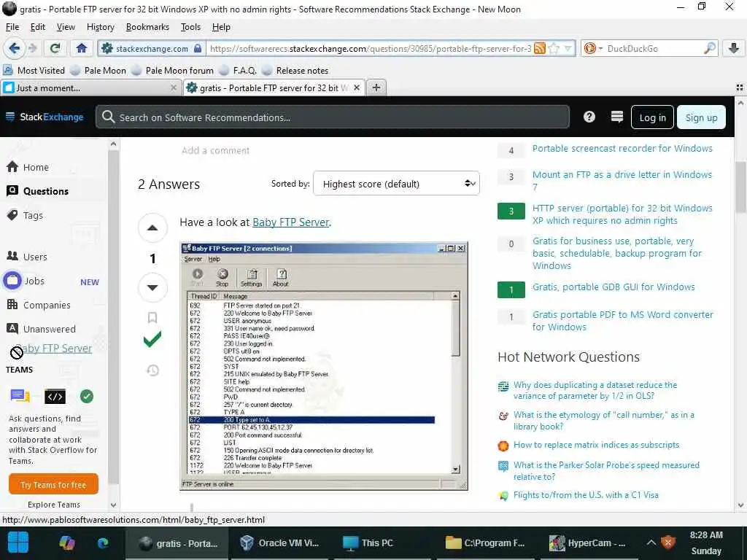Viewport: 747px width, 560px height.
Task: Open the Stack Exchange help question-mark icon
Action: [589, 117]
